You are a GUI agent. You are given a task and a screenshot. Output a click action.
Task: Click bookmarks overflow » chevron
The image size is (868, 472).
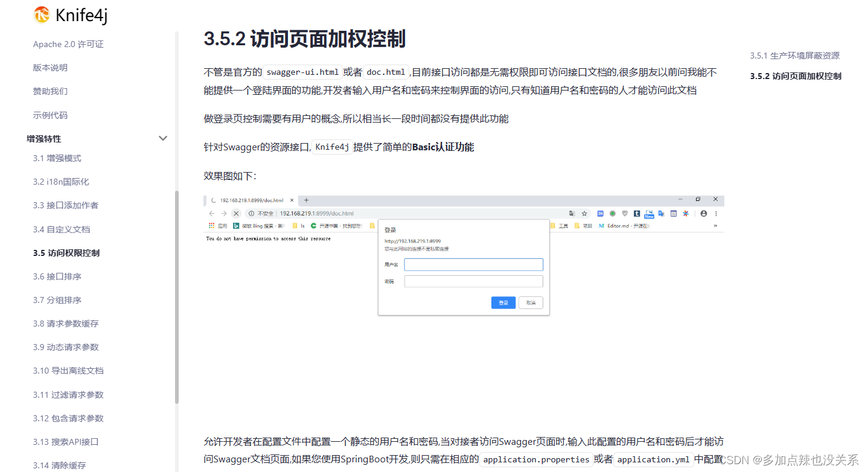(x=715, y=226)
